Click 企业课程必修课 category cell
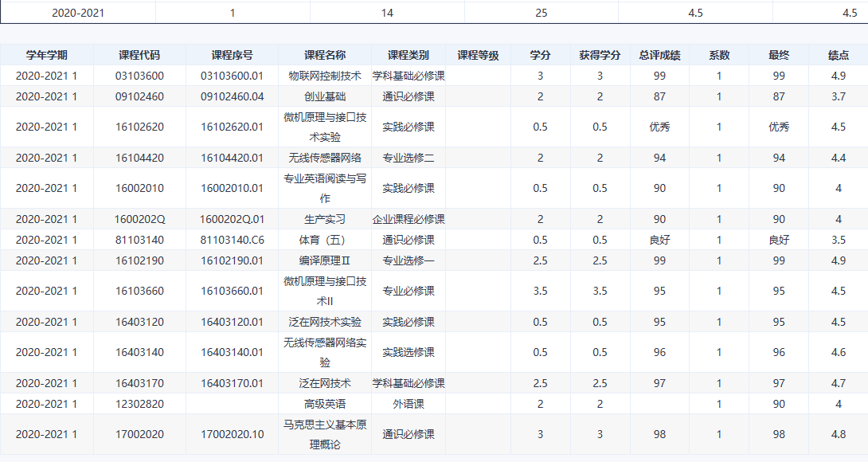Image resolution: width=868 pixels, height=462 pixels. (x=409, y=219)
